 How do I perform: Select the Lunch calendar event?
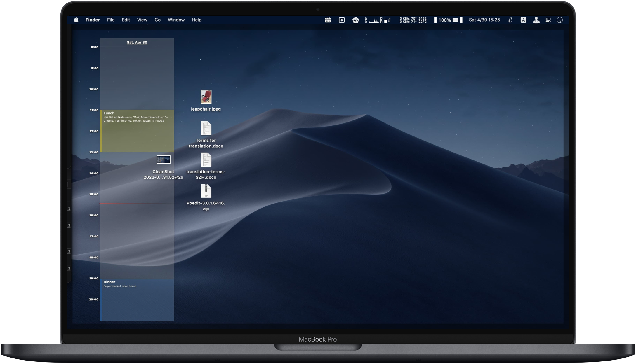137,131
